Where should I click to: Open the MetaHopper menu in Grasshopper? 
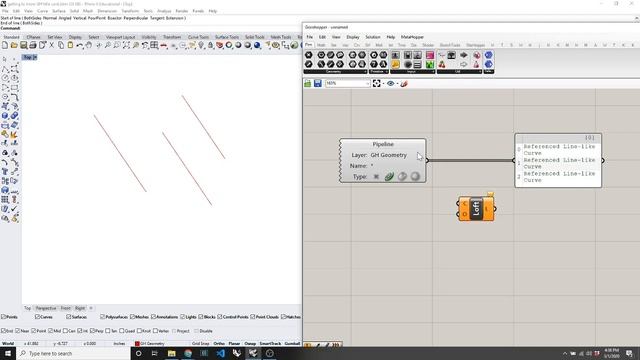click(x=412, y=37)
